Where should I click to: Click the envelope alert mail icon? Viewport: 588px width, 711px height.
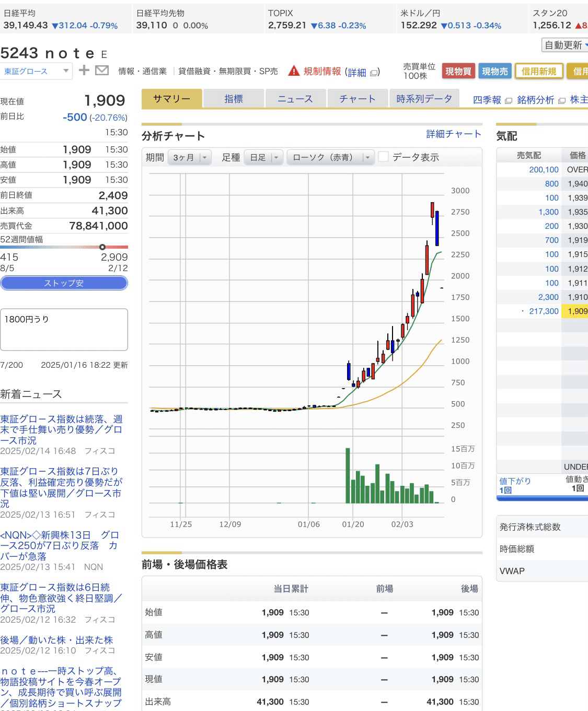point(102,70)
